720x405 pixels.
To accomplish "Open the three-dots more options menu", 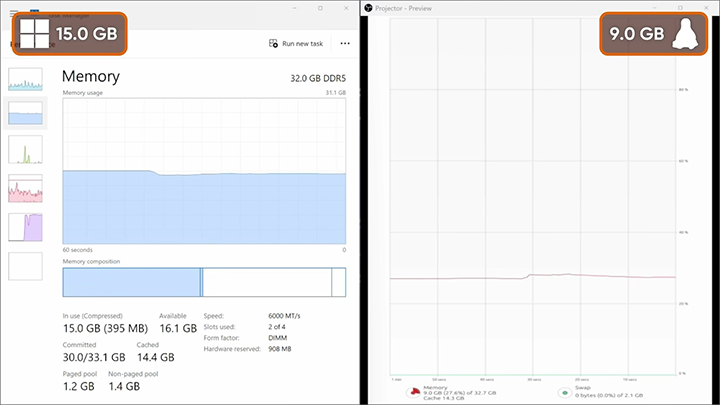I will pos(345,43).
